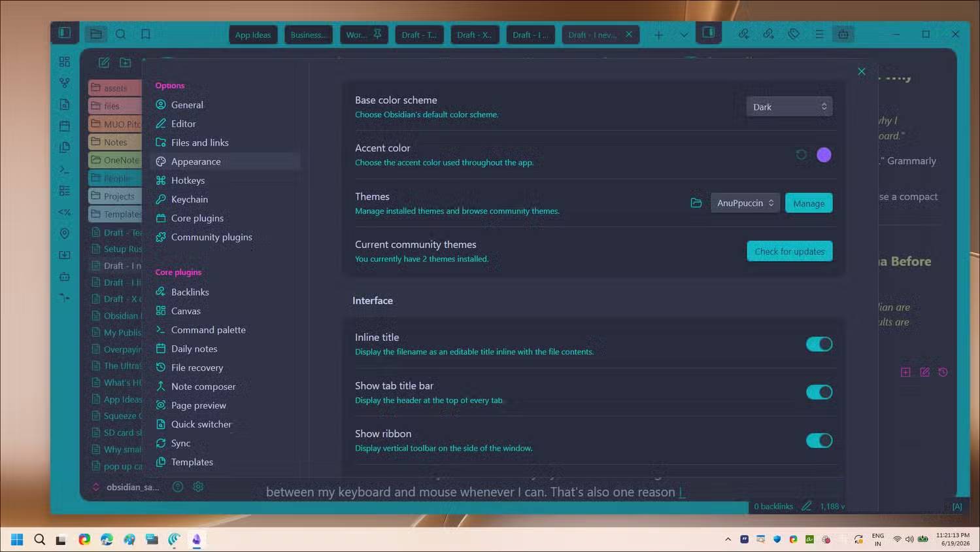Create a new folder with the folder-plus icon
This screenshot has width=980, height=552.
125,62
